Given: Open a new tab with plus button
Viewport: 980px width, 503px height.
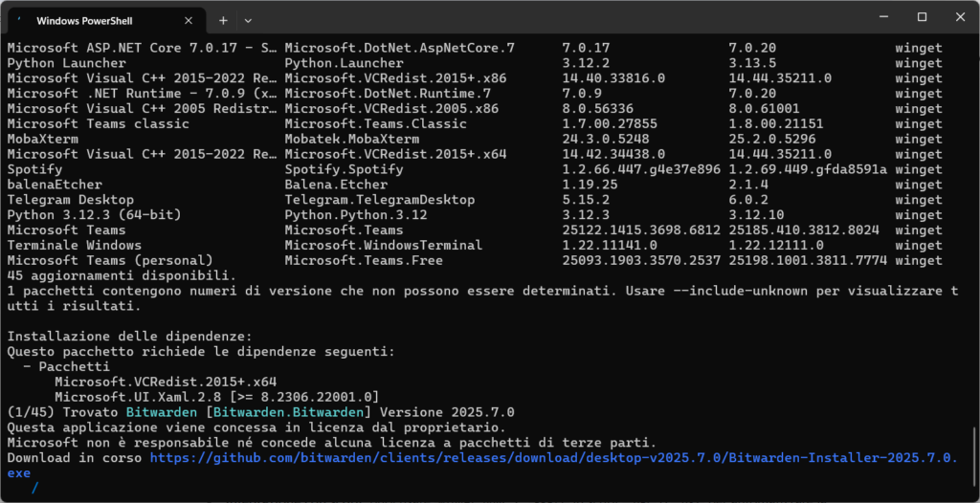Looking at the screenshot, I should [x=223, y=19].
